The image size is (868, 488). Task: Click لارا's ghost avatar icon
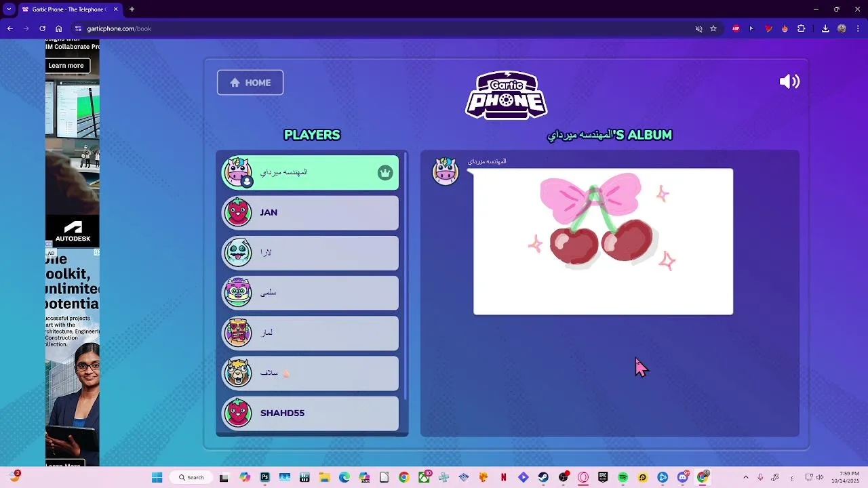tap(238, 253)
